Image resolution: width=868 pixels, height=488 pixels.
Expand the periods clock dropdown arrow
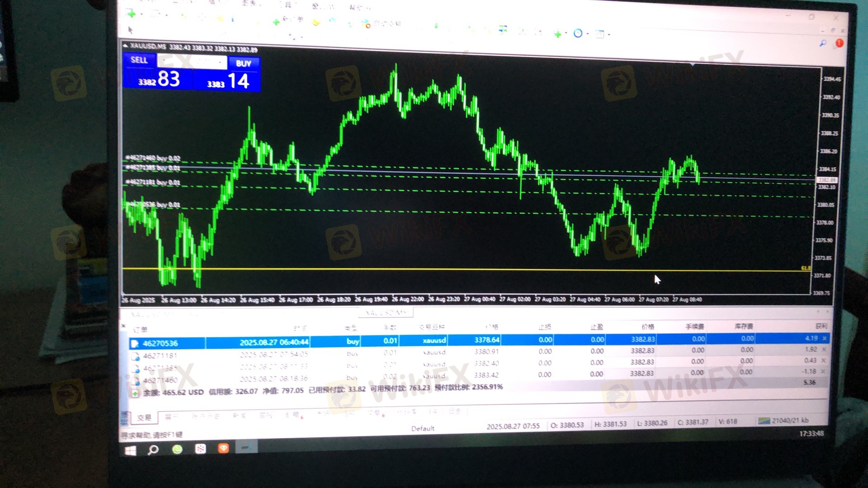(588, 34)
